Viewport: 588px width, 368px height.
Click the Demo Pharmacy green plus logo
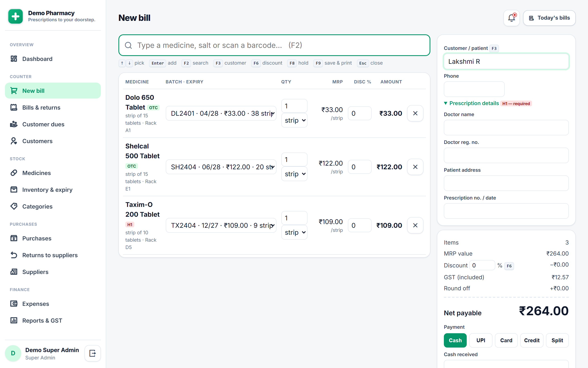(x=16, y=16)
